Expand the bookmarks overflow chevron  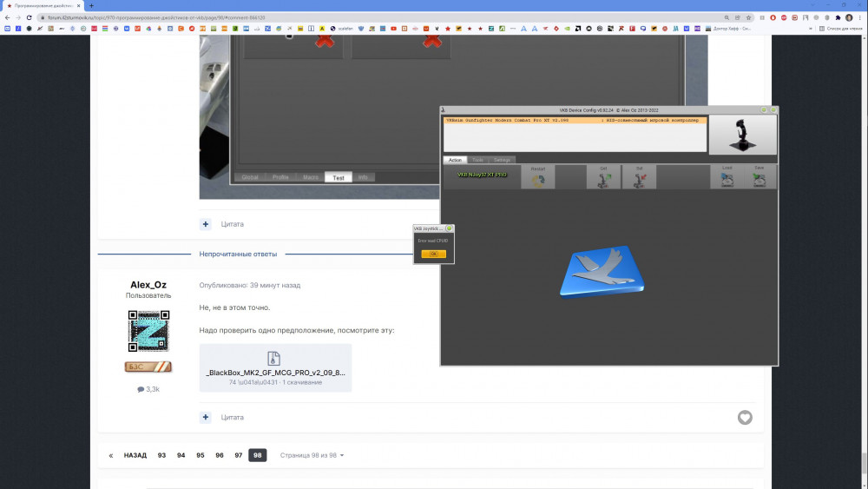coord(811,29)
